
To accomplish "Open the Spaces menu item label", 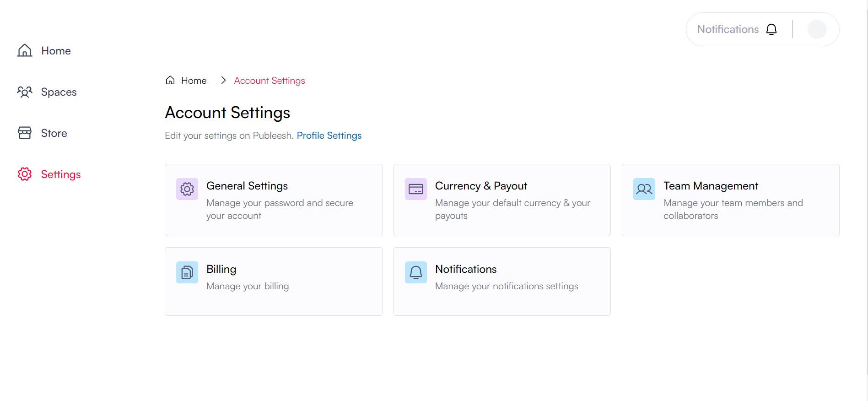I will (x=59, y=92).
